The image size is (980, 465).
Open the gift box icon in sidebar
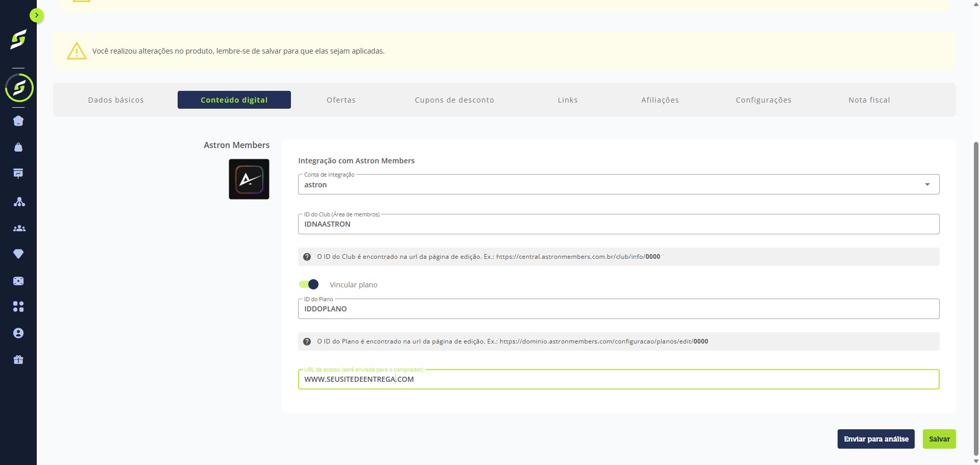18,360
